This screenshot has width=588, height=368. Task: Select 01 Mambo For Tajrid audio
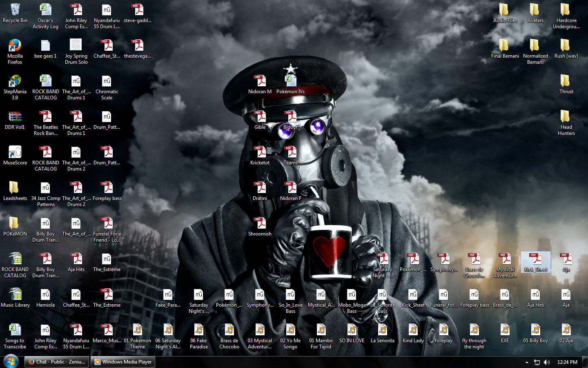[321, 337]
